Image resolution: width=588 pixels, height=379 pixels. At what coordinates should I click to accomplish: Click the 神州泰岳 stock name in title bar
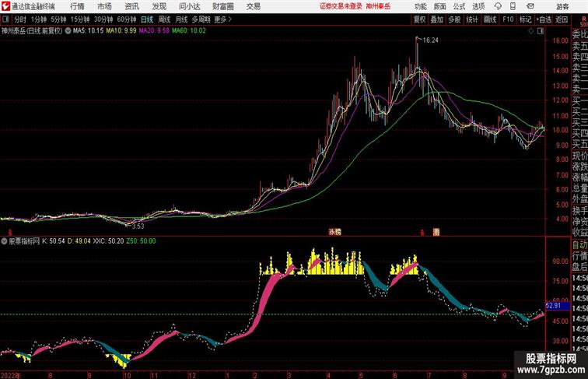[x=378, y=6]
